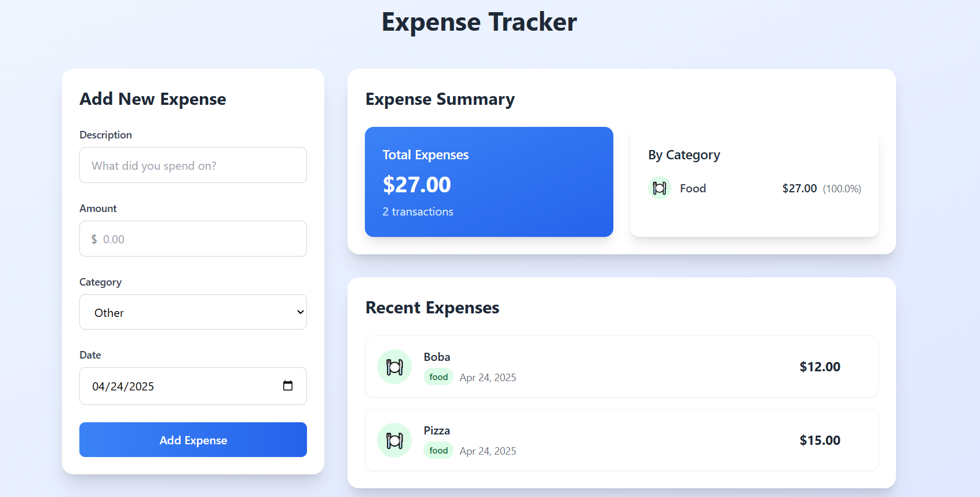This screenshot has width=980, height=497.
Task: Open the calendar picker icon
Action: [288, 386]
